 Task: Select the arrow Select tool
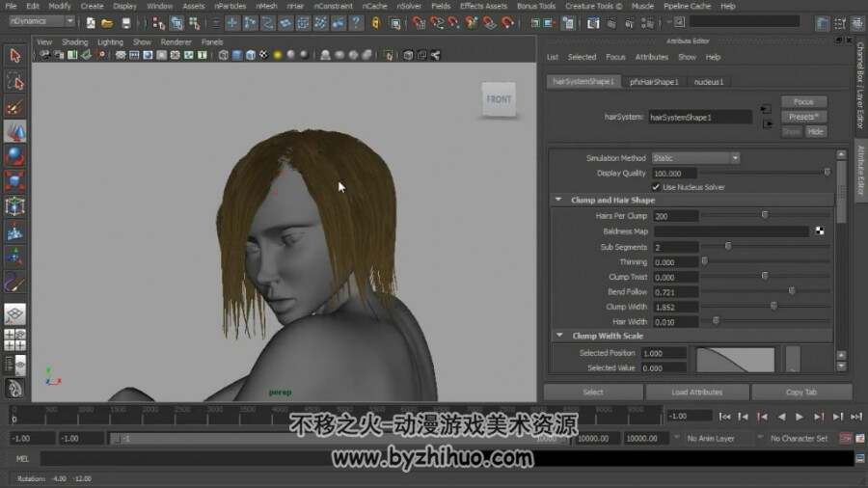tap(14, 55)
